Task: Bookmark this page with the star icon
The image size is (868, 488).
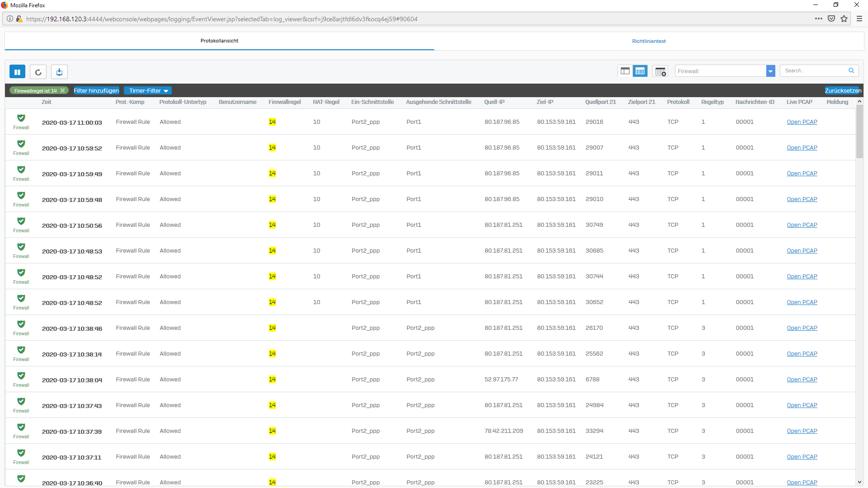Action: tap(844, 19)
